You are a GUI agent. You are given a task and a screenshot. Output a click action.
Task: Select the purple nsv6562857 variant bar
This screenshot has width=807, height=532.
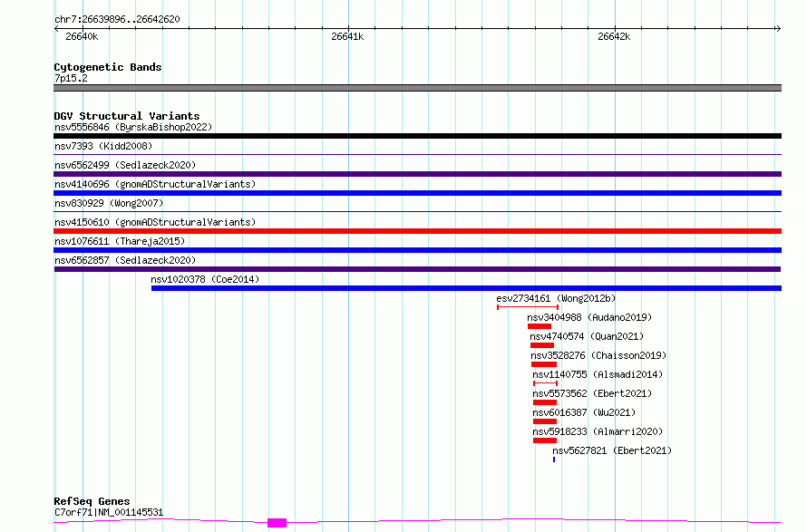pos(417,269)
